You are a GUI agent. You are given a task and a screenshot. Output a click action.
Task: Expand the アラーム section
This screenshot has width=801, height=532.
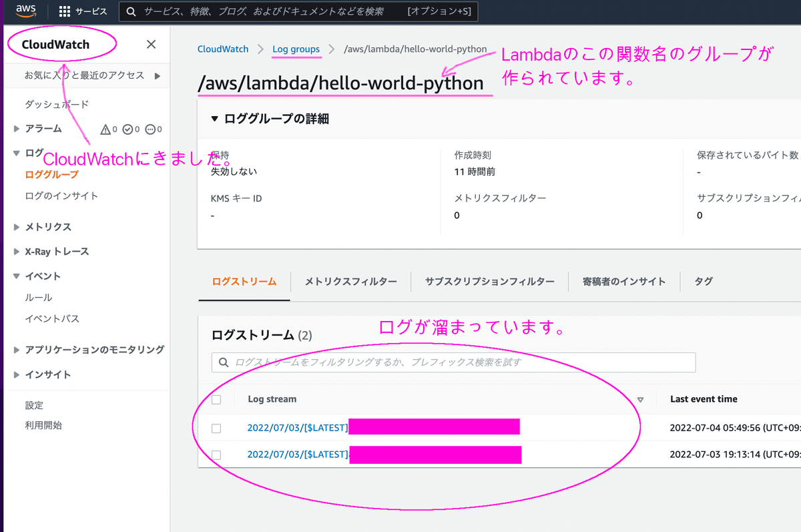tap(17, 129)
